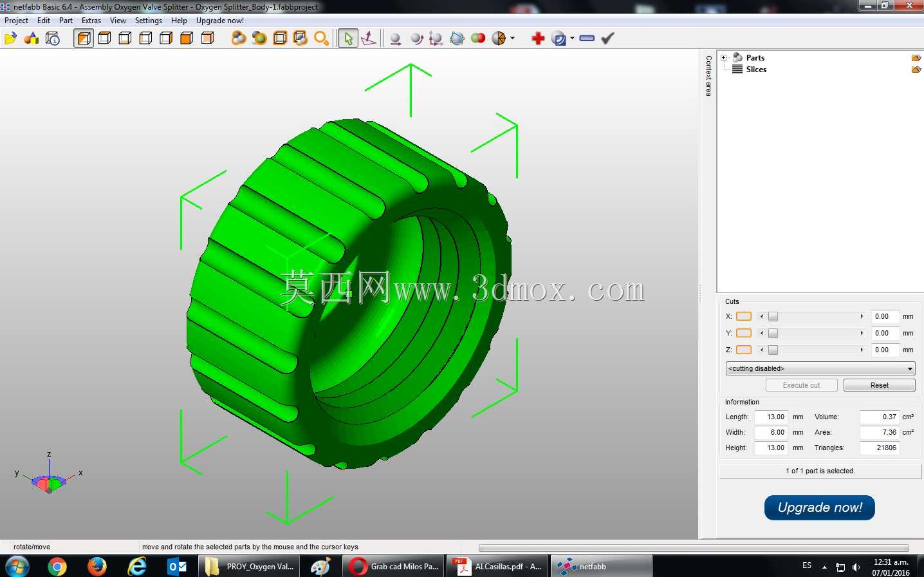924x577 pixels.
Task: Click the folder icon on Parts row
Action: pyautogui.click(x=916, y=58)
